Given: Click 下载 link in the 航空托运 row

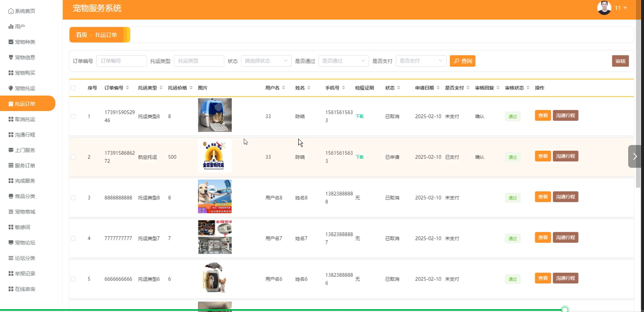Looking at the screenshot, I should point(360,157).
